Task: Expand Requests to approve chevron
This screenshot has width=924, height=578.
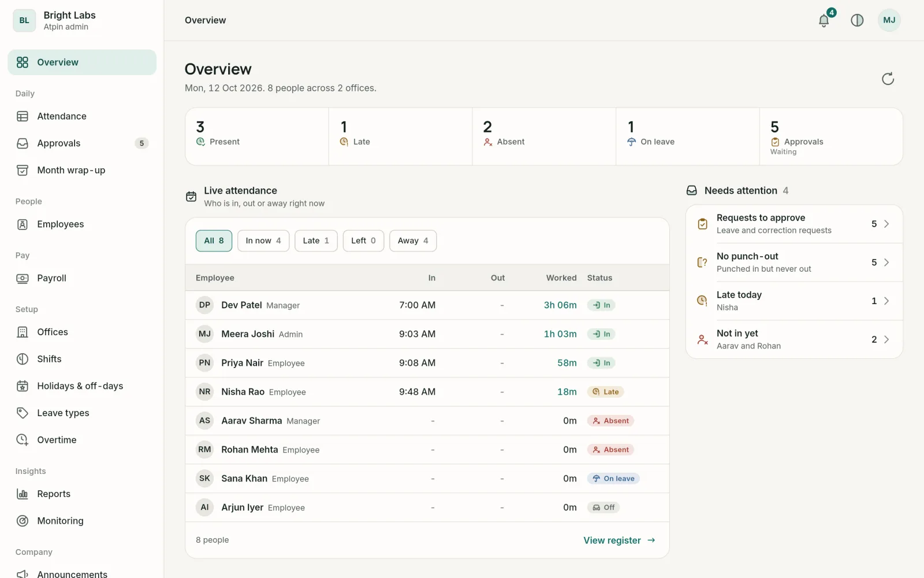Action: 886,224
